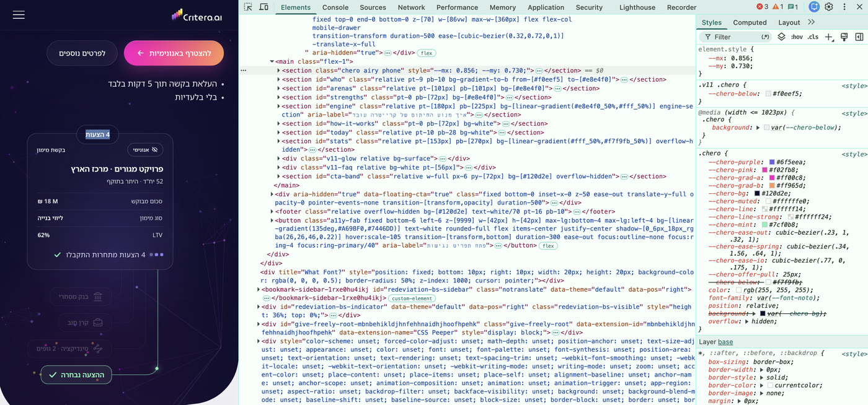868x405 pixels.
Task: Open the hamburger menu on the Critera page
Action: pyautogui.click(x=19, y=15)
